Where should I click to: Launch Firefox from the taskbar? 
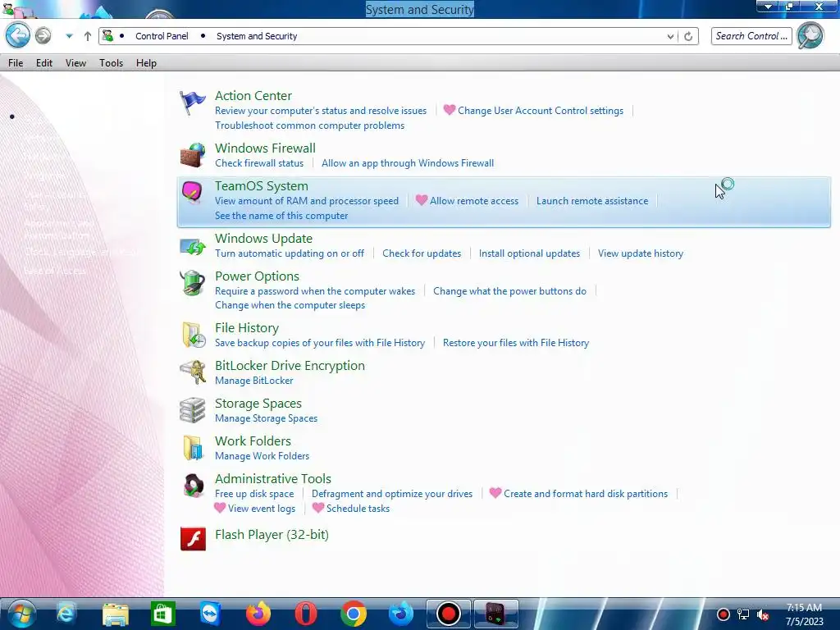[x=258, y=614]
